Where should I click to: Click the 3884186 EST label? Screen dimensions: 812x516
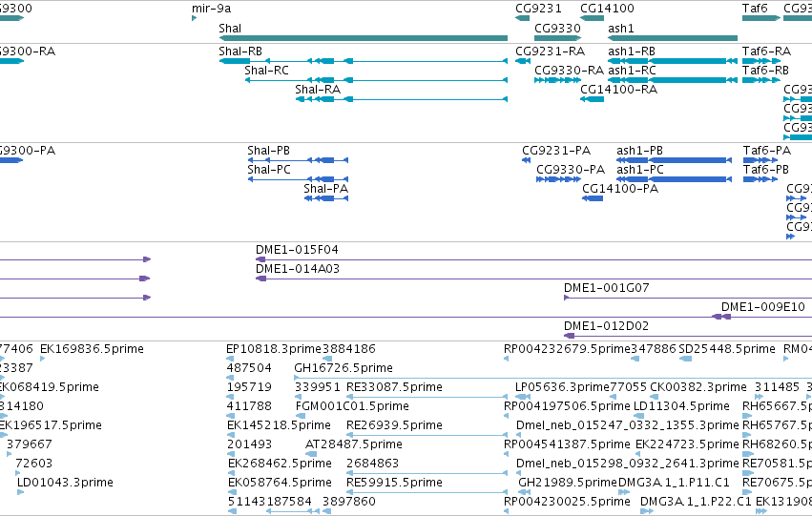[348, 349]
